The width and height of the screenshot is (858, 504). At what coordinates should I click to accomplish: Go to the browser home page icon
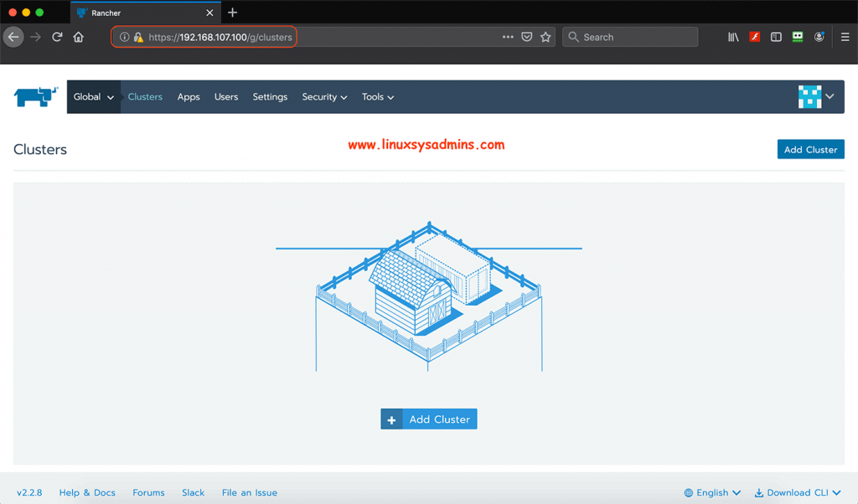pyautogui.click(x=78, y=37)
